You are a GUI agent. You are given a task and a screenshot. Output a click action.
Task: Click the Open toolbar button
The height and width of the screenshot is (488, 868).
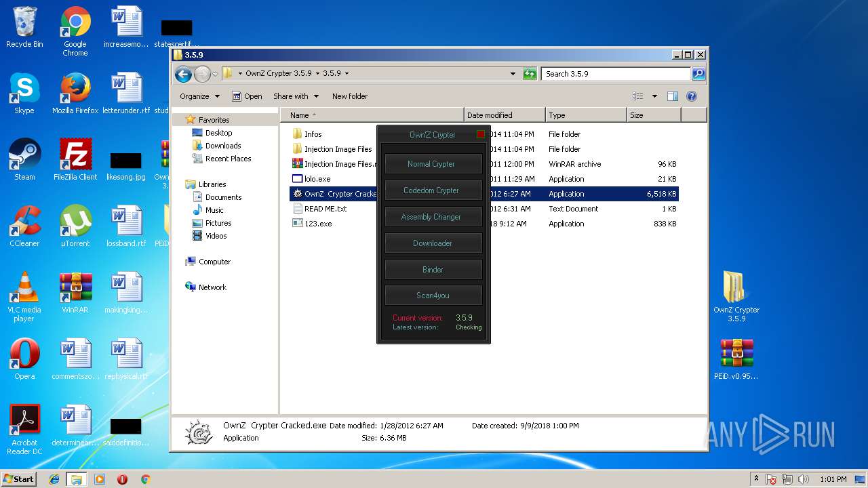pyautogui.click(x=248, y=96)
